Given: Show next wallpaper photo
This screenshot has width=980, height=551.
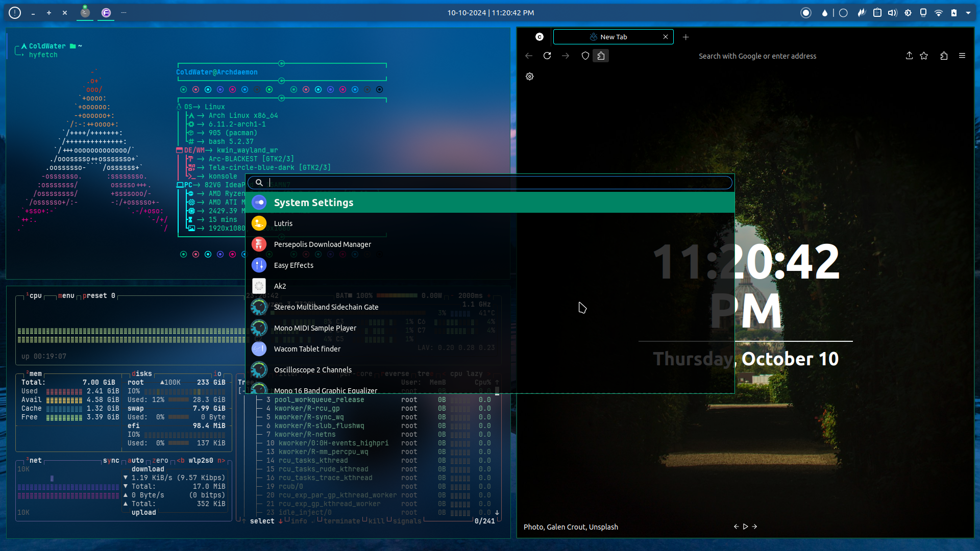Looking at the screenshot, I should tap(754, 527).
